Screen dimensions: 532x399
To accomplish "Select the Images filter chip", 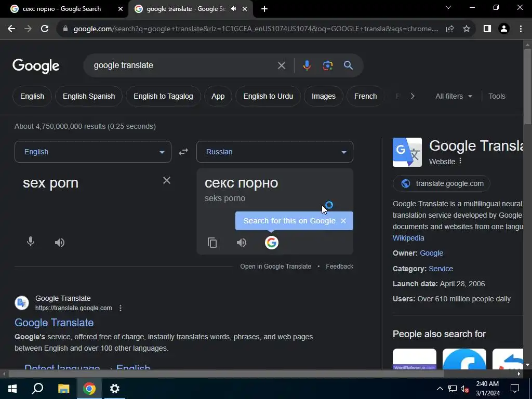I will pos(324,96).
